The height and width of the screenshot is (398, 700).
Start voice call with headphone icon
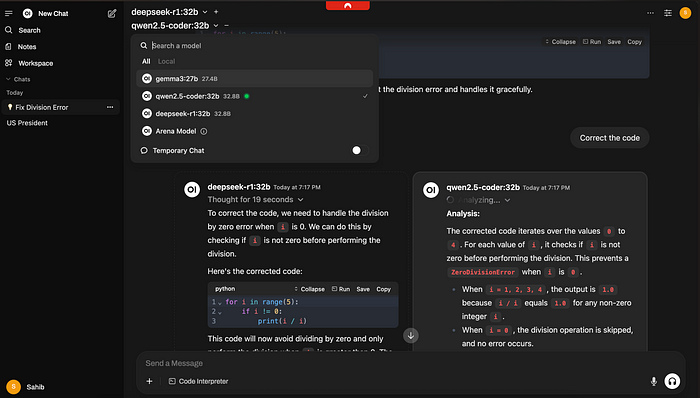click(x=672, y=381)
